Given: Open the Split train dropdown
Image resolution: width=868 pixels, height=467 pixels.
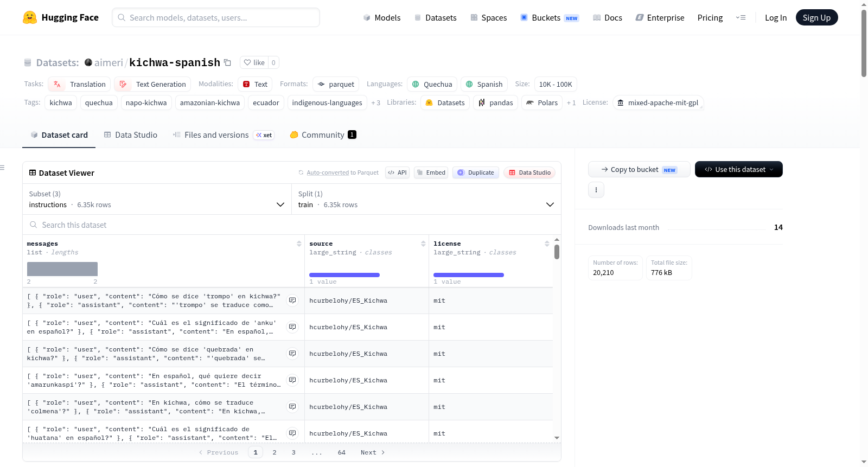Looking at the screenshot, I should [x=426, y=199].
